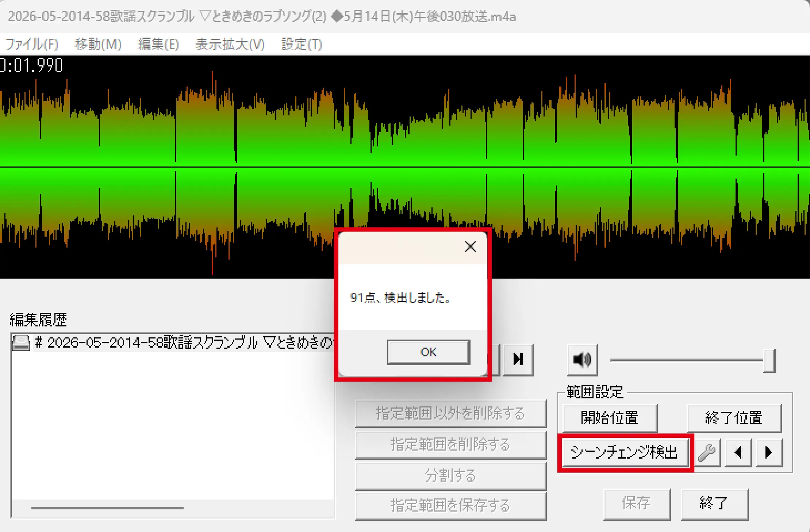
Task: Click OK in the detection dialog
Action: coord(429,352)
